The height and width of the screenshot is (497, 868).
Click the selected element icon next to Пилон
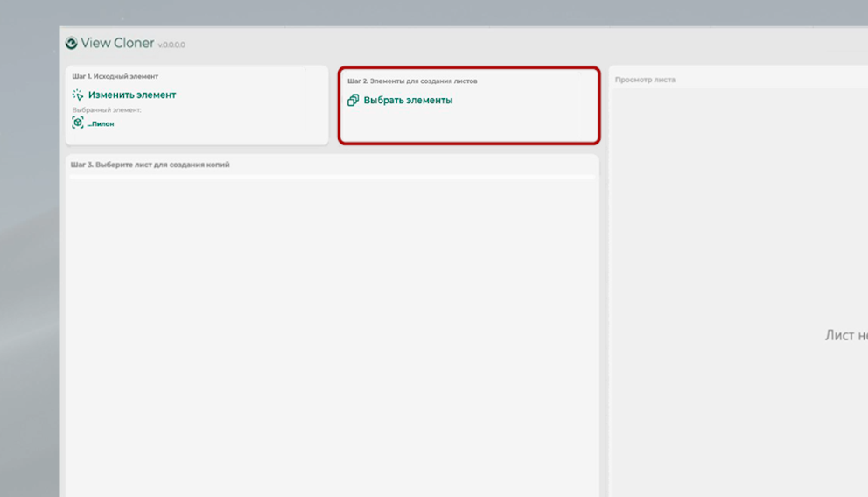78,123
